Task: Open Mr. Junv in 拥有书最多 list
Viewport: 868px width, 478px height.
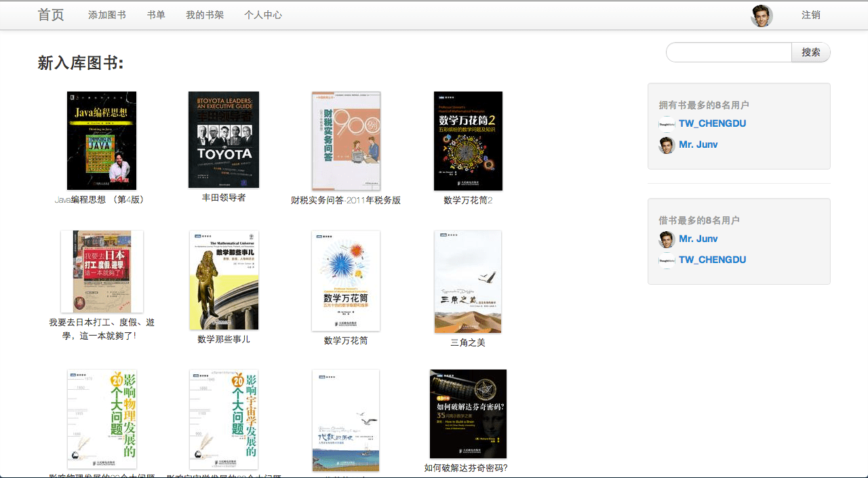Action: point(698,144)
